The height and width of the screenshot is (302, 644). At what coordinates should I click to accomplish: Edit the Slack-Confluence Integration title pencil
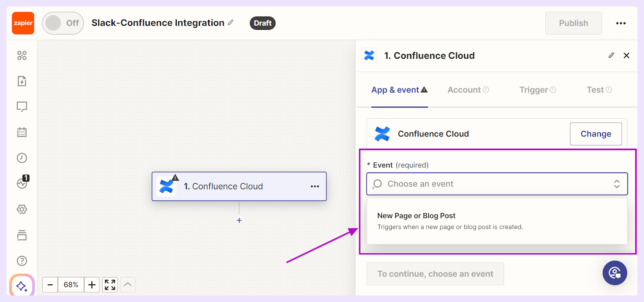(231, 23)
